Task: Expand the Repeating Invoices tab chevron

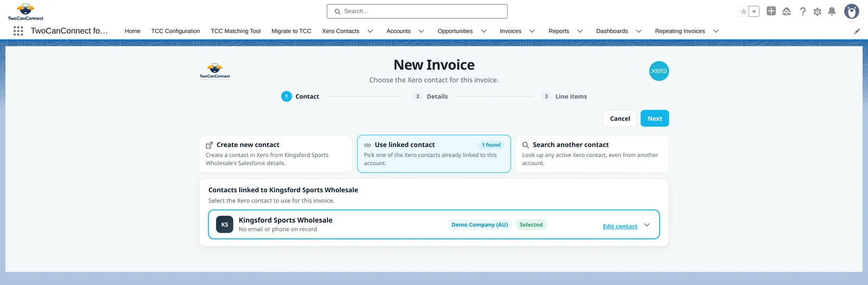Action: tap(716, 31)
